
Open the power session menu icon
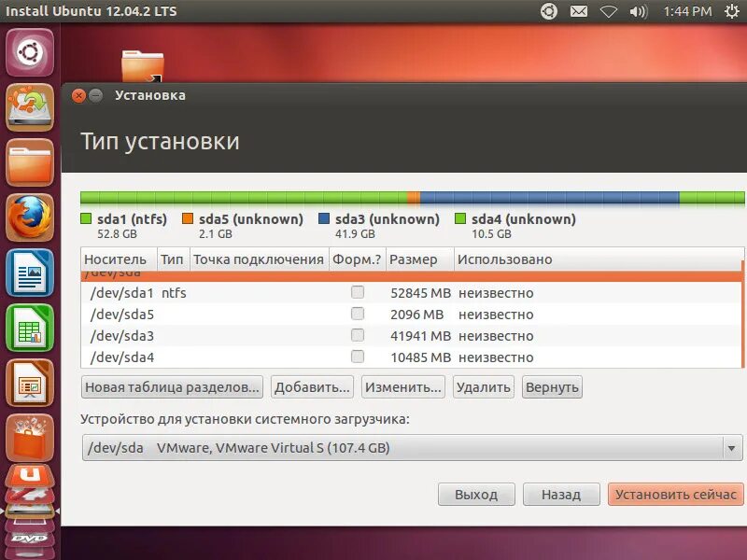click(732, 11)
